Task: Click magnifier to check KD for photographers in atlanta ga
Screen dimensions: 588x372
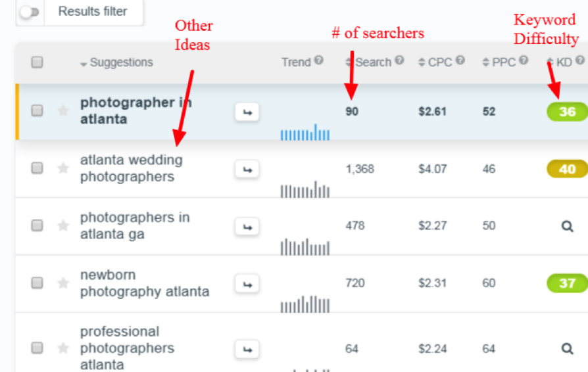Action: (x=567, y=226)
